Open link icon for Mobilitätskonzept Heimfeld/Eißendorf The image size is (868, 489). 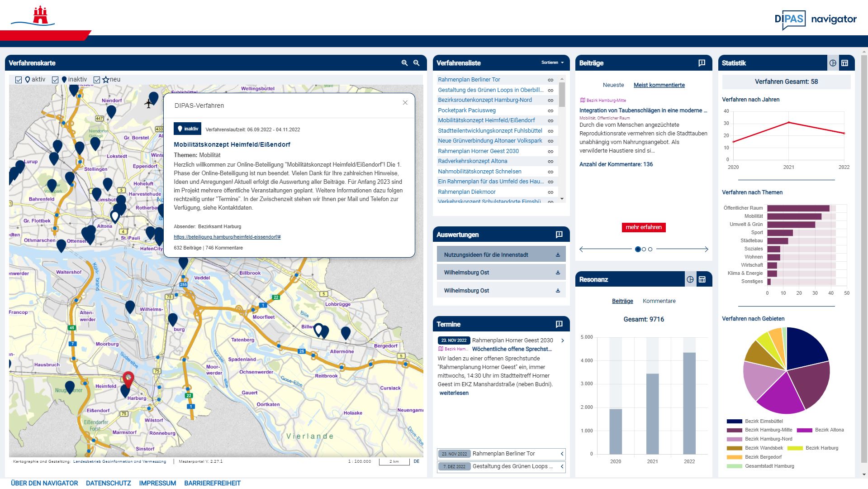pos(550,121)
